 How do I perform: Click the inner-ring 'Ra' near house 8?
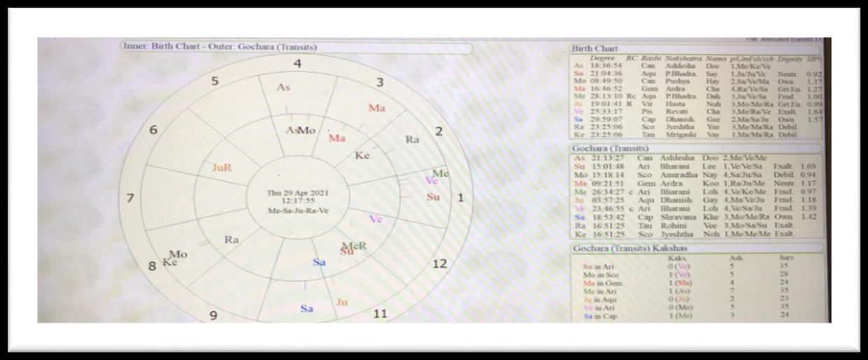pos(232,240)
